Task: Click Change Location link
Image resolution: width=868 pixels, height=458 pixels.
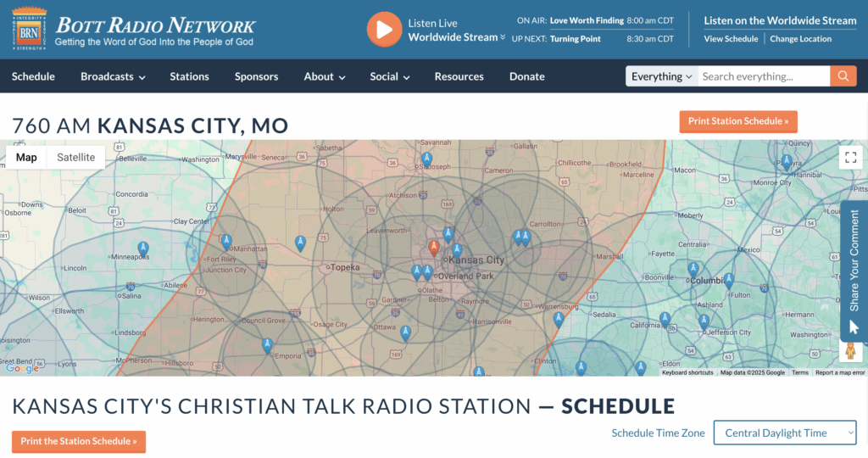Action: click(x=800, y=39)
